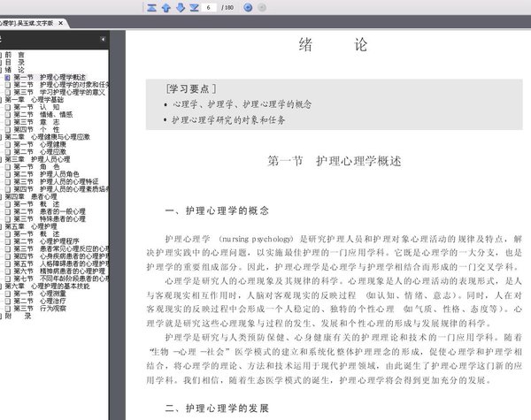Select bookmark 第三节 行为观察
This screenshot has height=420, width=531.
pyautogui.click(x=40, y=309)
